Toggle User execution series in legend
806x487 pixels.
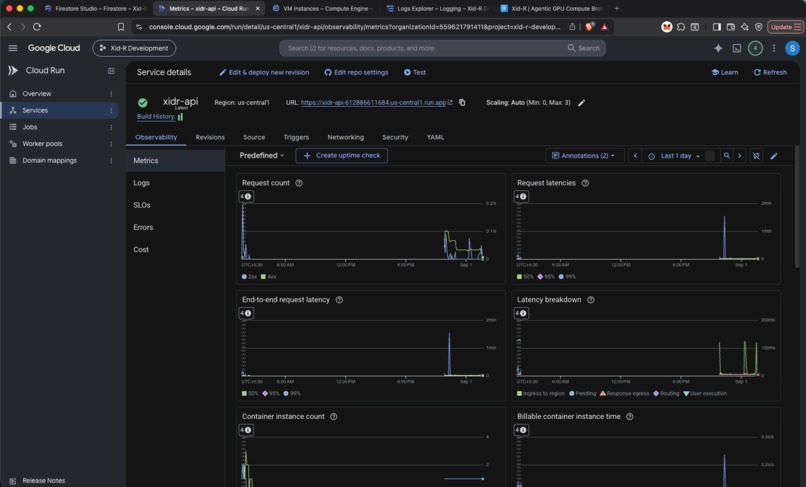coord(705,393)
